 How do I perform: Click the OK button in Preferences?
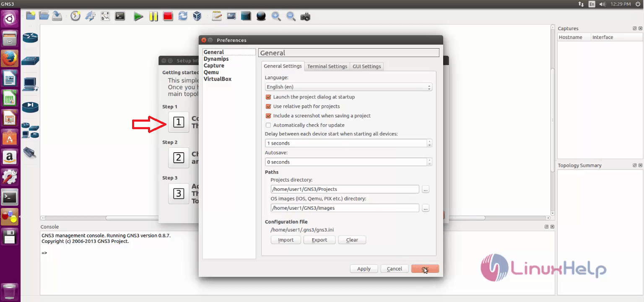tap(425, 269)
